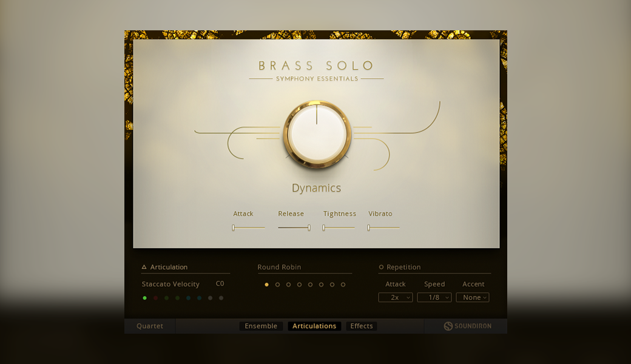Open the Repetition Attack 2x dropdown
Image resolution: width=631 pixels, height=364 pixels.
click(x=395, y=298)
